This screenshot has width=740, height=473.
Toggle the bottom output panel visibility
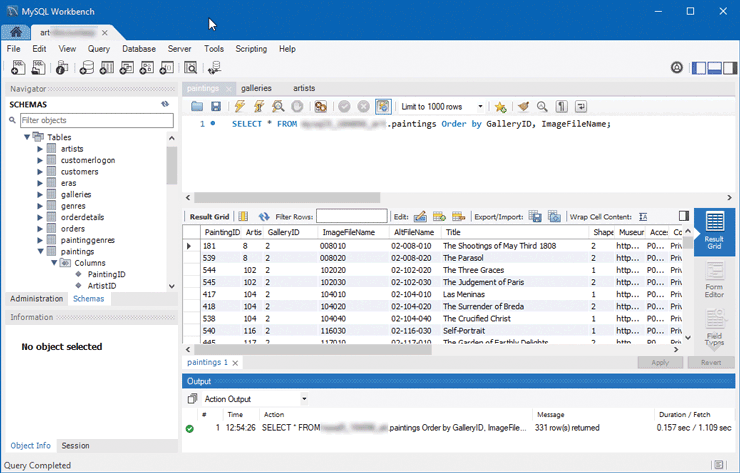(713, 68)
